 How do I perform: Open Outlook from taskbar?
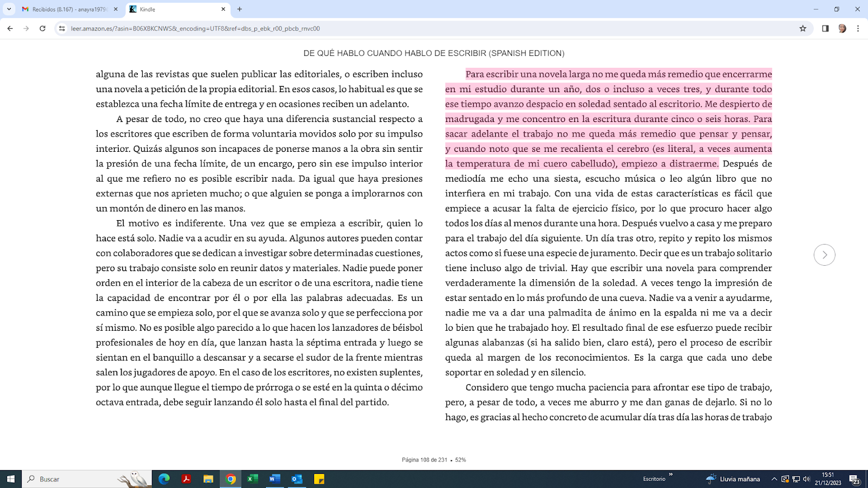[297, 479]
